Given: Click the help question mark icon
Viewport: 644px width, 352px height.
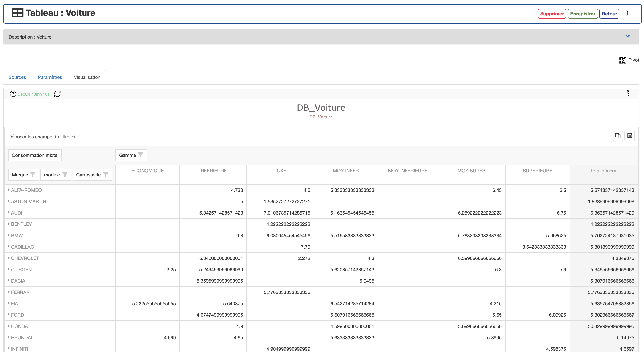Looking at the screenshot, I should coord(13,94).
